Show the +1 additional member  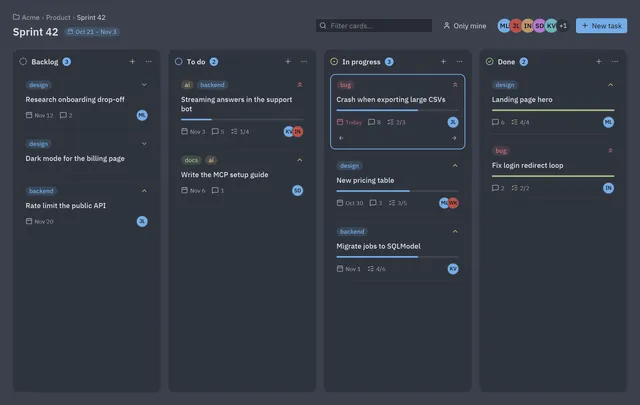pos(563,26)
